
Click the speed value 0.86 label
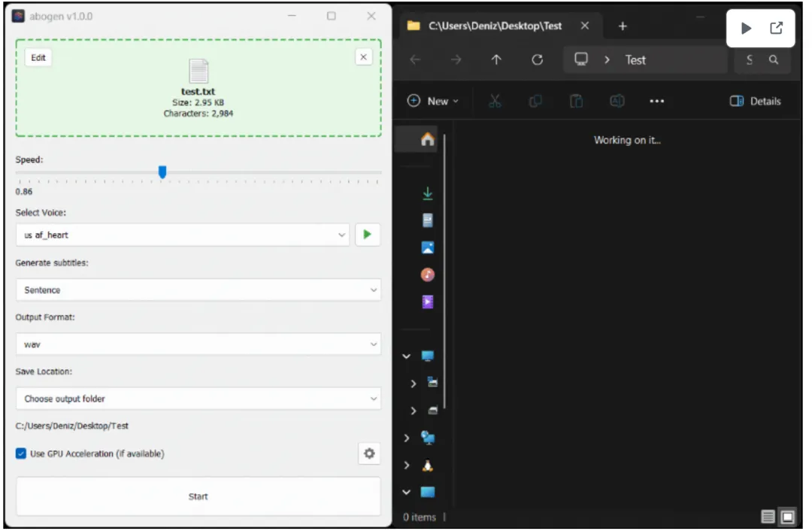(x=24, y=192)
